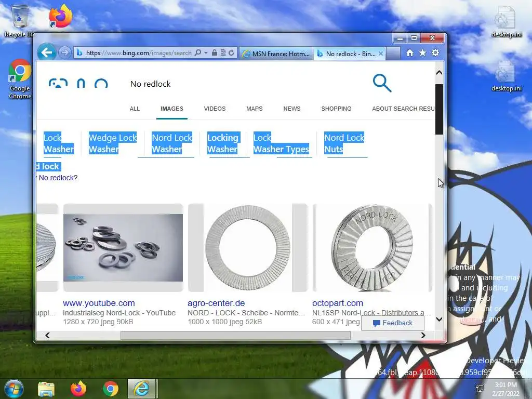Click the Bing visual search camera icon
The width and height of the screenshot is (532, 399).
click(x=58, y=83)
